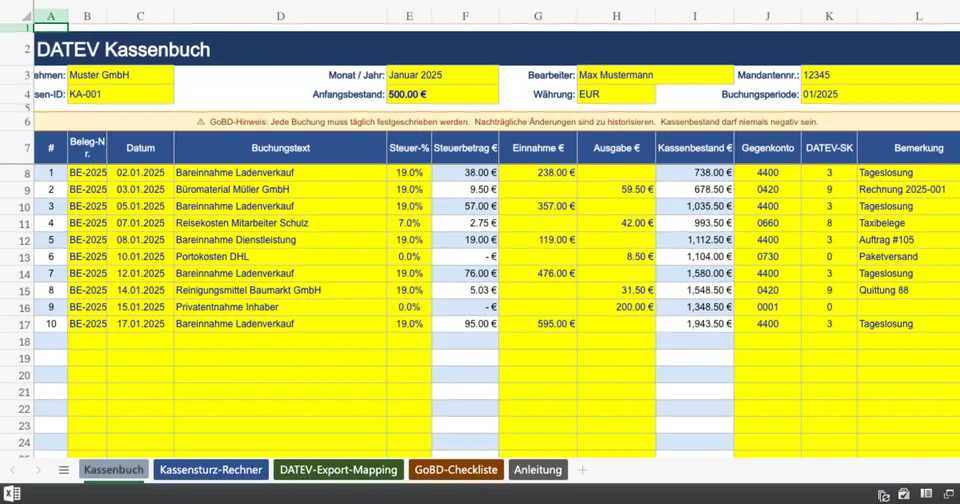The height and width of the screenshot is (504, 960).
Task: Click the Ausgabe 31.50 € cell
Action: pyautogui.click(x=617, y=290)
